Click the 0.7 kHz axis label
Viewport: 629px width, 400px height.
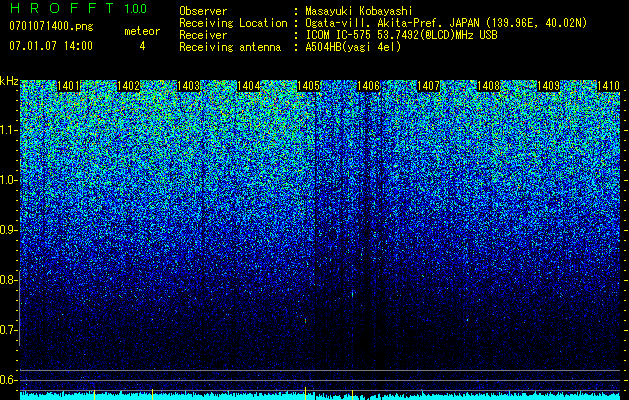(x=8, y=330)
